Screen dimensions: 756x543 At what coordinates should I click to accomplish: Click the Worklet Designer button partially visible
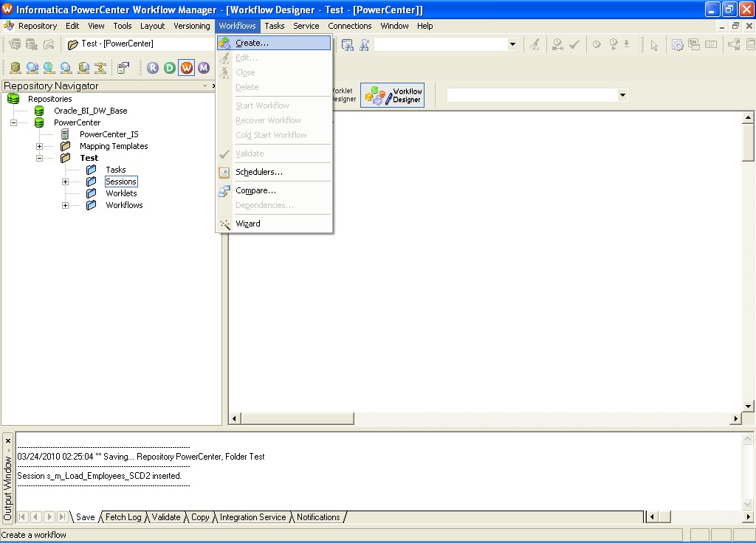click(x=344, y=95)
